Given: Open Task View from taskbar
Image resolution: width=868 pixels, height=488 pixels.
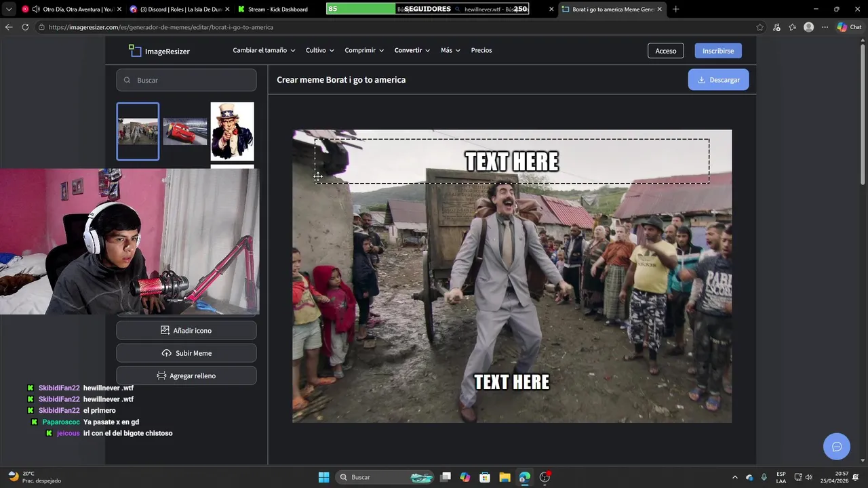Looking at the screenshot, I should click(446, 477).
